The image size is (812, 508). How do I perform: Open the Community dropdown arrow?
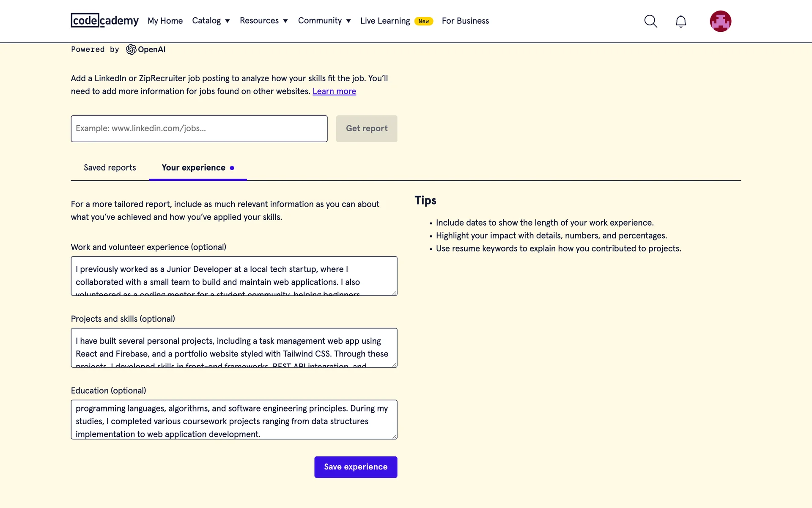pyautogui.click(x=348, y=21)
